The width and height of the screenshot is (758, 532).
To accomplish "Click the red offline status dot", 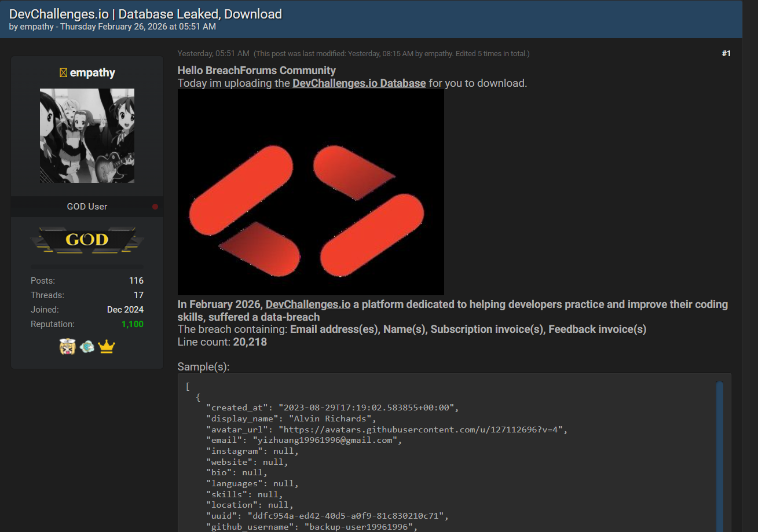I will tap(155, 207).
